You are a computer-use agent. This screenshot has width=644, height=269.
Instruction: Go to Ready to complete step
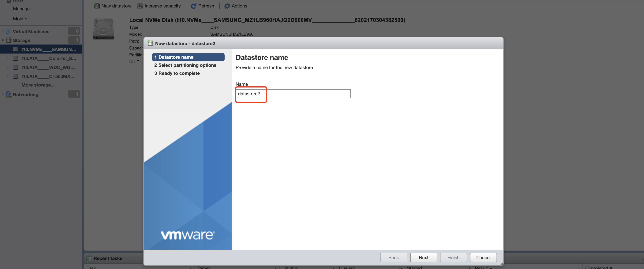coord(177,73)
